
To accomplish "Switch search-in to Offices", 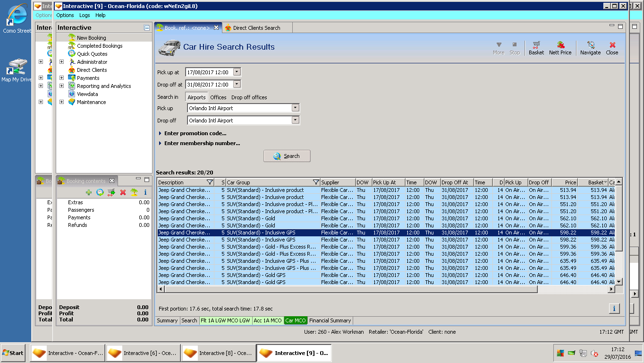I will tap(218, 97).
